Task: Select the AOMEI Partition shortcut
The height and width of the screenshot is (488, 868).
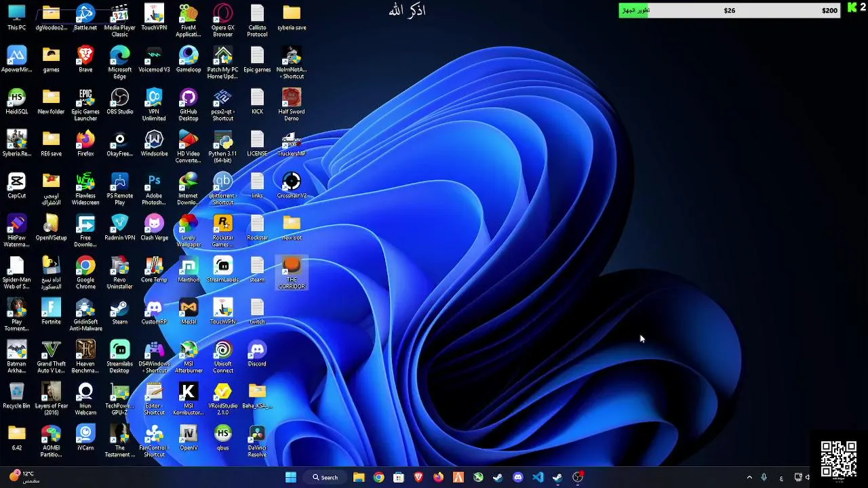Action: (51, 441)
